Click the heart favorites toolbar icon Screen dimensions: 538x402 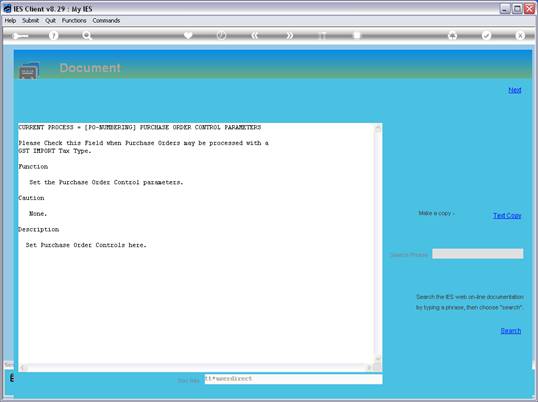coord(188,35)
